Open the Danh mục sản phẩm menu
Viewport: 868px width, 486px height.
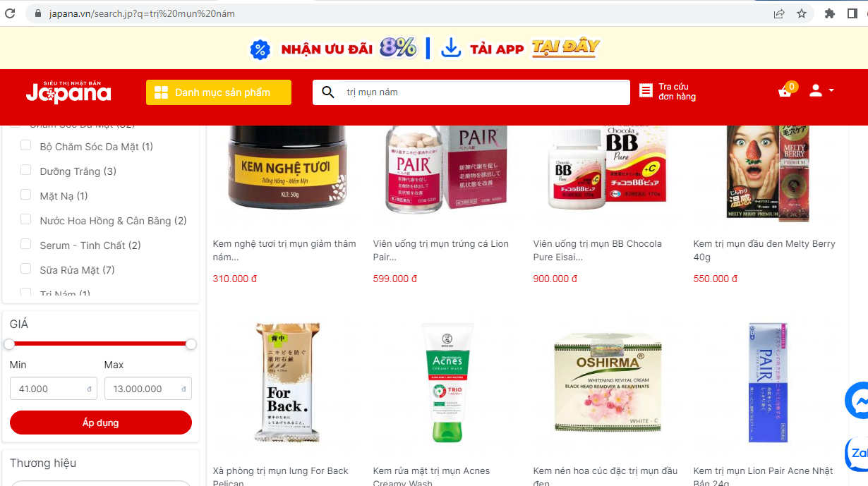(219, 92)
